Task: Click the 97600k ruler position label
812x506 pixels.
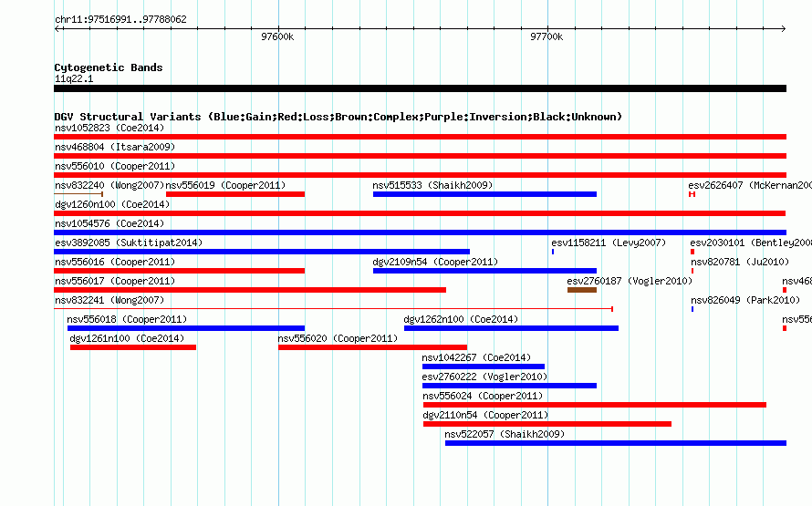Action: 277,36
